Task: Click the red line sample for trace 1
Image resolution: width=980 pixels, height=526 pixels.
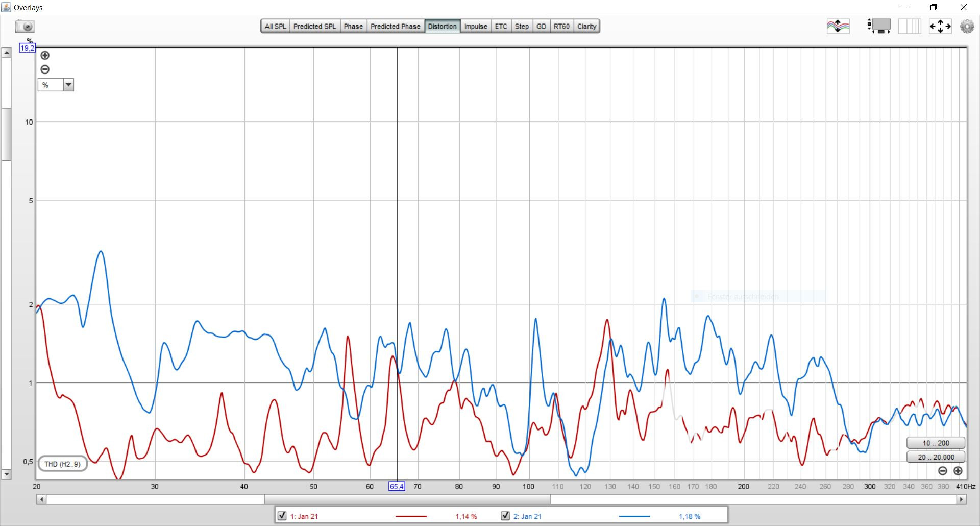Action: 411,516
